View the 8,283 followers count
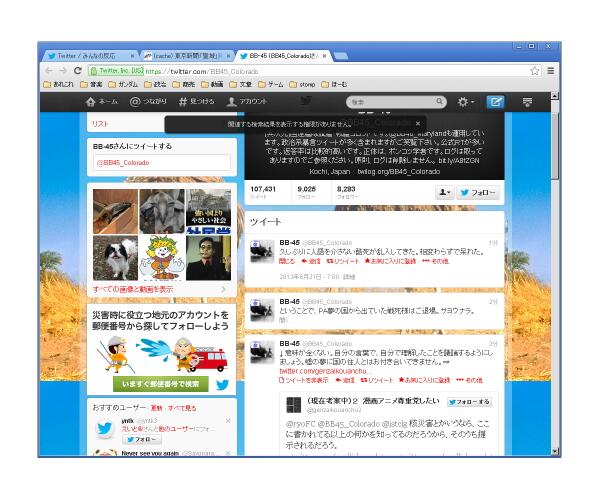The width and height of the screenshot is (600, 500). (347, 192)
